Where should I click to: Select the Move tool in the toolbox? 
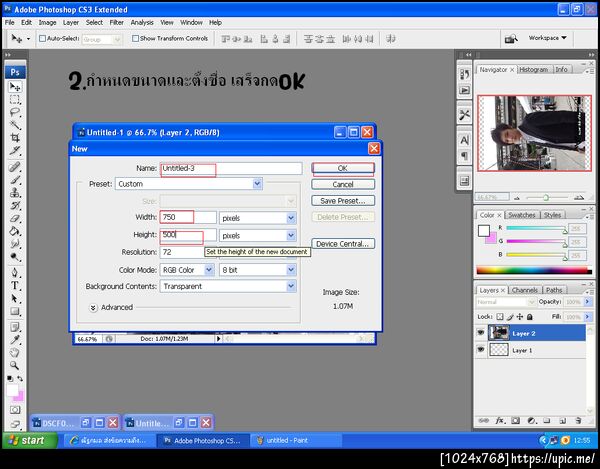click(x=15, y=87)
